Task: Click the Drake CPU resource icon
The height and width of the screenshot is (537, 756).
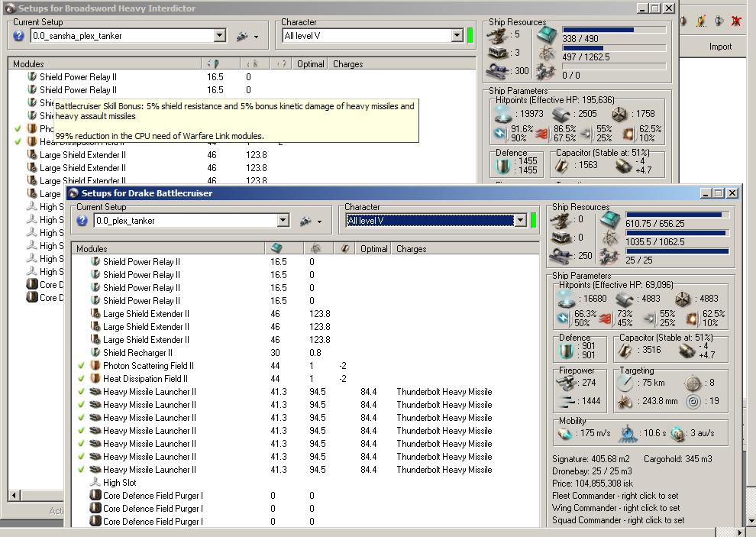Action: coord(611,221)
